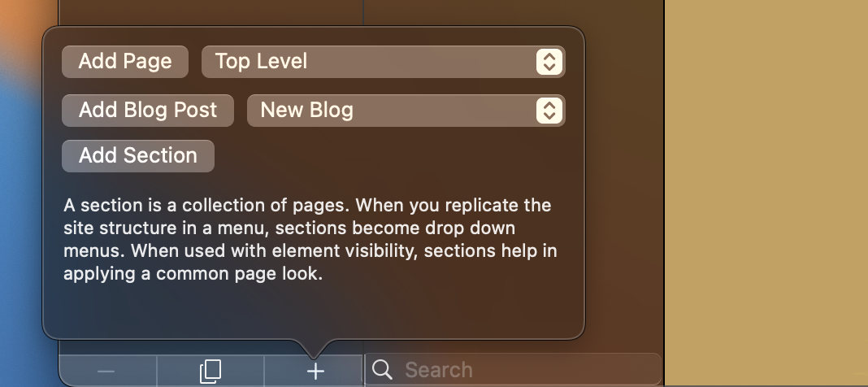This screenshot has height=387, width=868.
Task: Click the dark pane right of the divider
Action: click(x=513, y=12)
